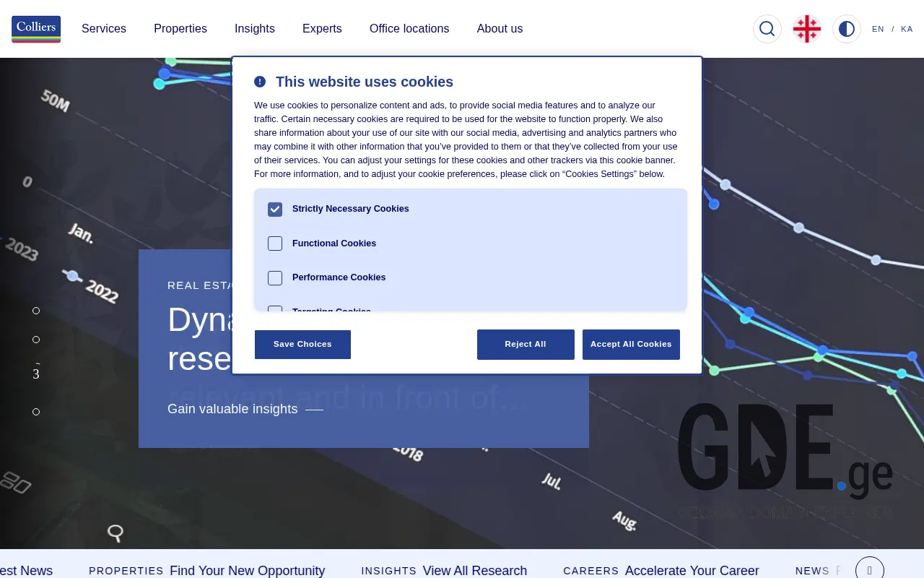Enable Functional Cookies
The width and height of the screenshot is (924, 578).
(274, 243)
